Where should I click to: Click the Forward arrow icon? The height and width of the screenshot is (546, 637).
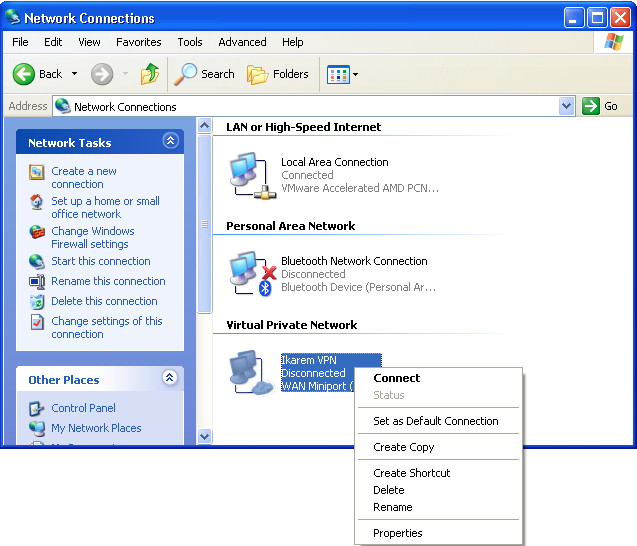pyautogui.click(x=102, y=74)
